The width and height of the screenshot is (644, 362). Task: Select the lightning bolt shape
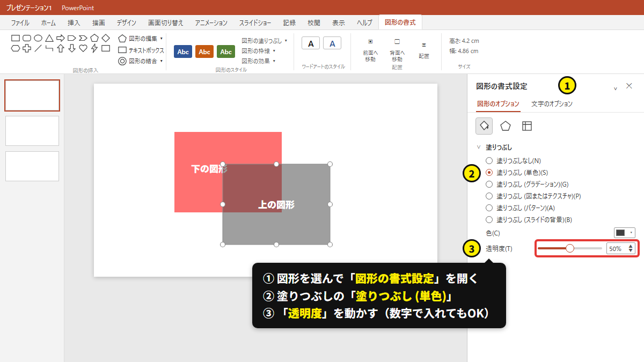coord(94,48)
